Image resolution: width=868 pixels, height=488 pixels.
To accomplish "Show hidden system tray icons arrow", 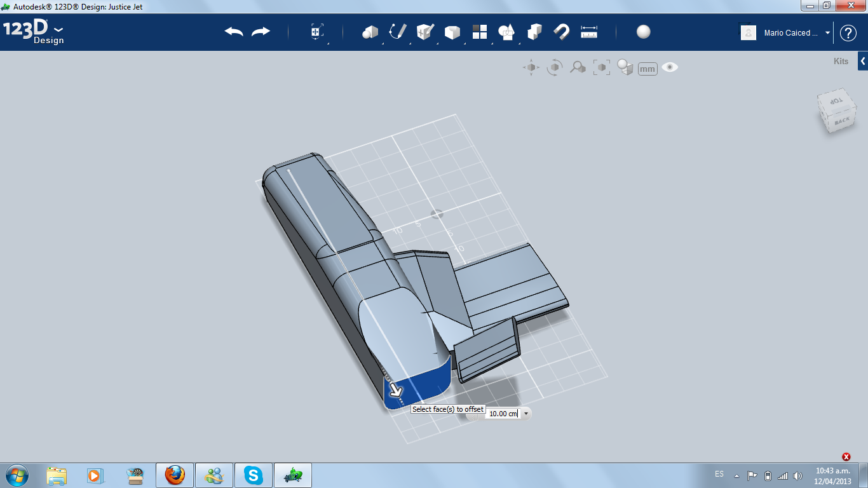I will pyautogui.click(x=736, y=476).
